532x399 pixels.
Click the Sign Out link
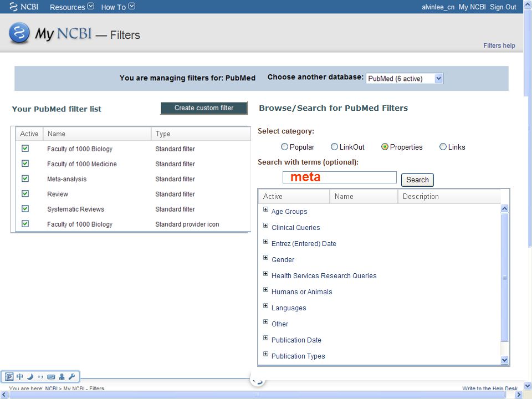tap(503, 7)
